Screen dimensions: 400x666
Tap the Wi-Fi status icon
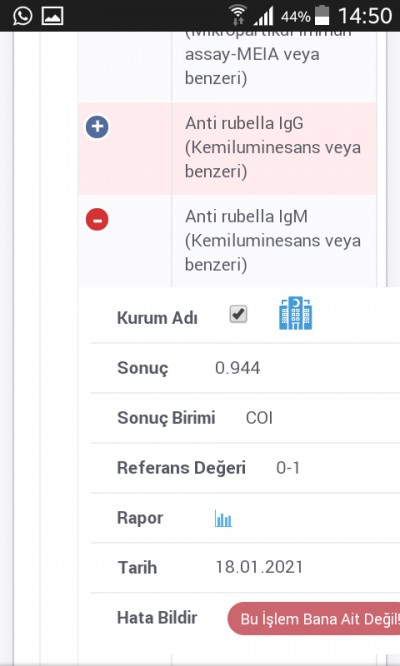(237, 15)
